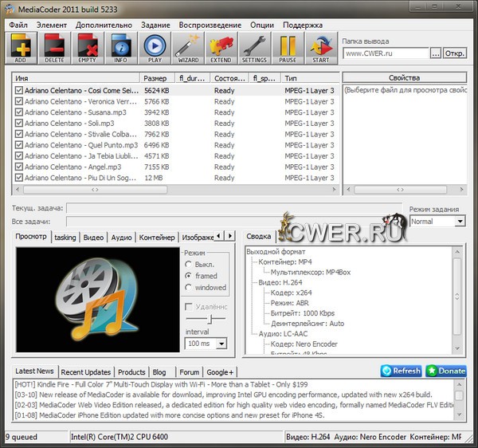This screenshot has height=448, width=478.
Task: Switch to the 'Видео' tab
Action: [93, 238]
